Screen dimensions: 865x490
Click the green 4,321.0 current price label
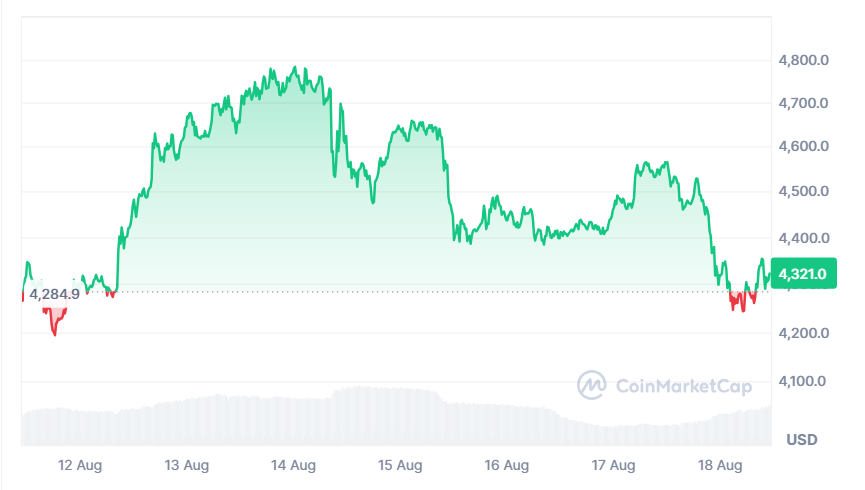pyautogui.click(x=803, y=273)
